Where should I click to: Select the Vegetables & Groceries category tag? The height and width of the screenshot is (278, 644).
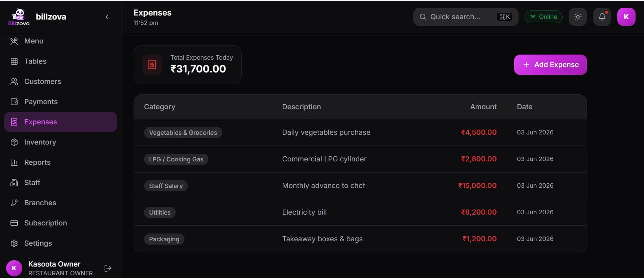(x=183, y=132)
